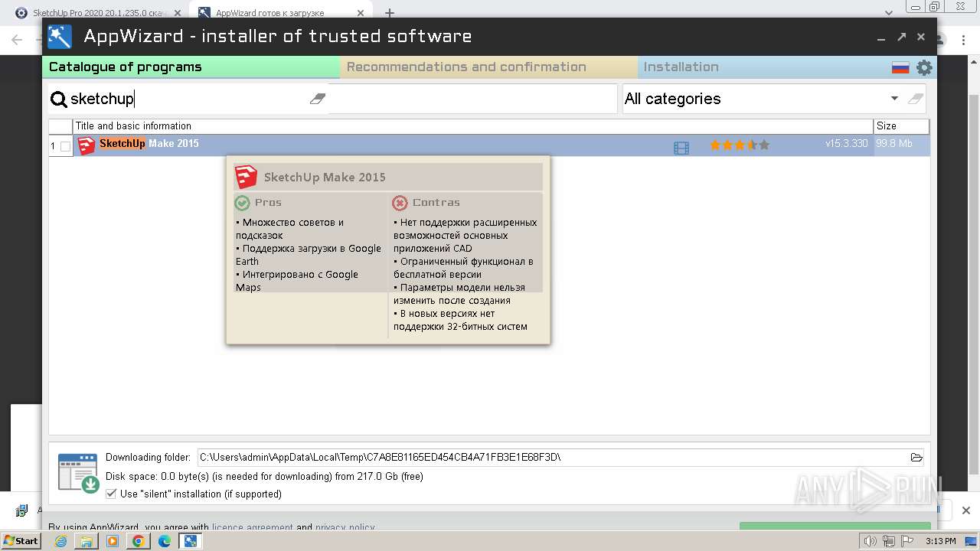Click the AppWizard logo in the title bar
This screenshot has height=551, width=980.
coord(60,37)
